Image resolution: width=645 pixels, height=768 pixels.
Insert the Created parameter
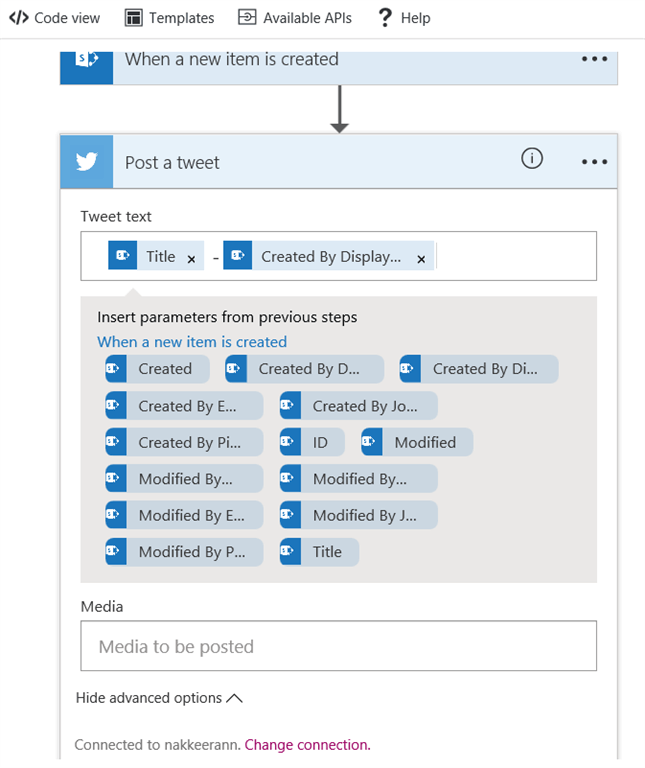[x=158, y=369]
